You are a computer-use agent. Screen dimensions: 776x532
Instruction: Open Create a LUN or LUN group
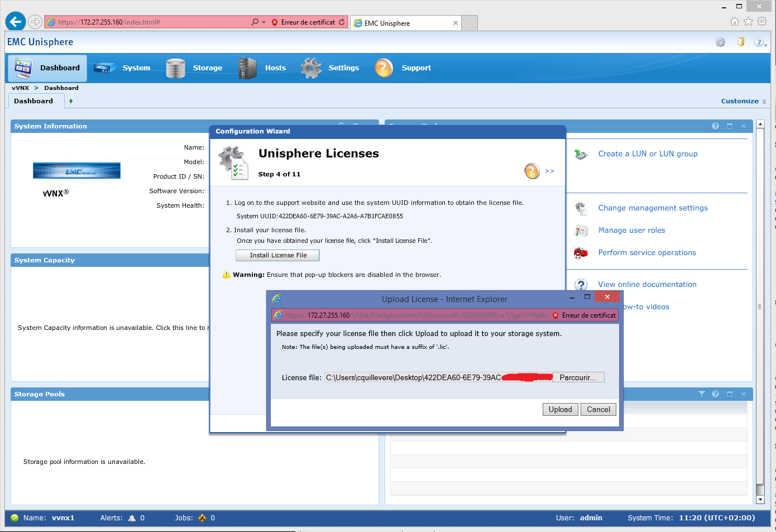(648, 154)
